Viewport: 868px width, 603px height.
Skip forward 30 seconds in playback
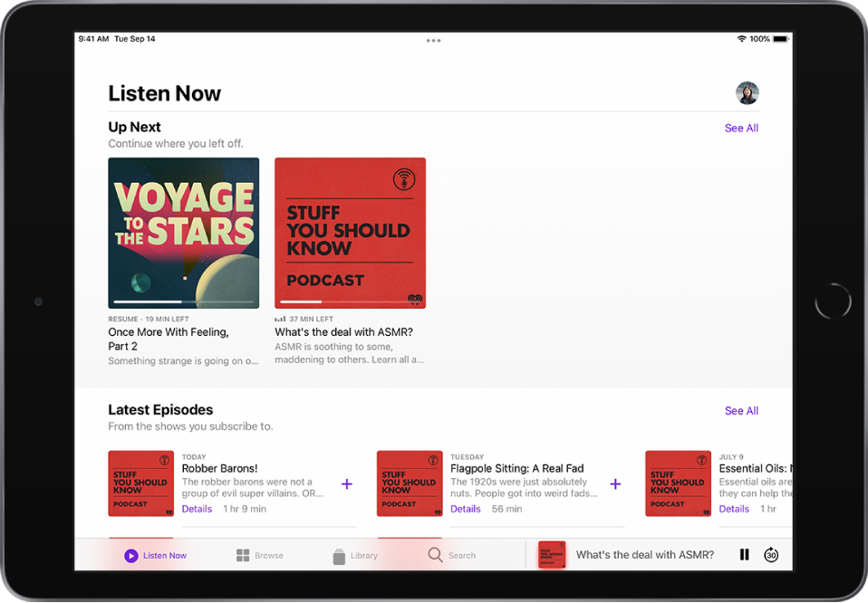click(x=771, y=554)
